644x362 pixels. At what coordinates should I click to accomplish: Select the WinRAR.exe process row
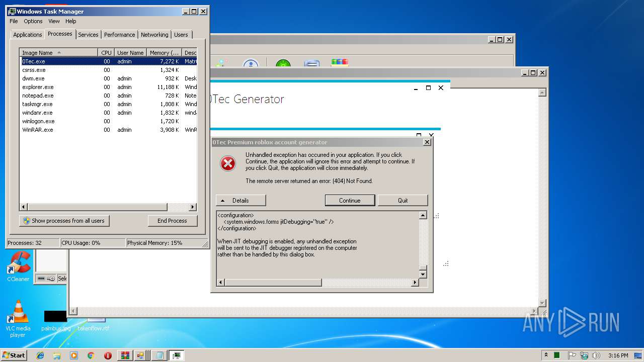click(108, 130)
